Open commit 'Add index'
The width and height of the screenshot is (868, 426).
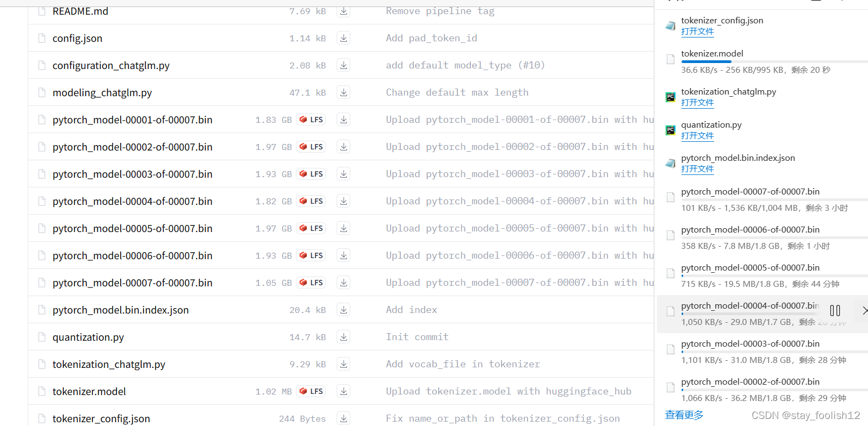click(x=412, y=310)
